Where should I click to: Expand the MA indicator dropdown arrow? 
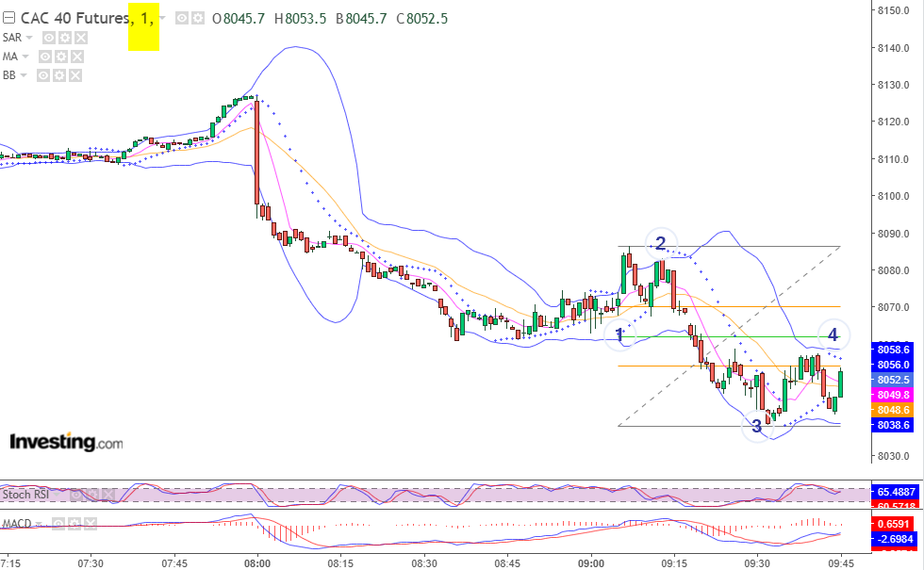[x=25, y=57]
